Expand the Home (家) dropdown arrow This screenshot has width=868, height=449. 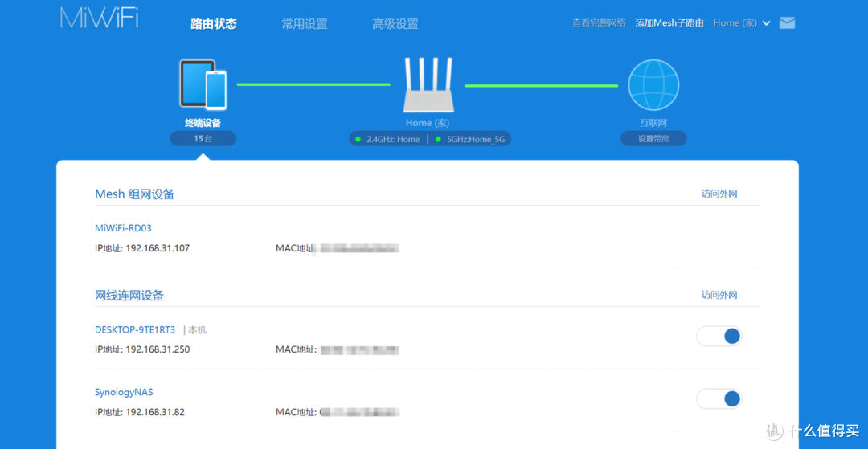pyautogui.click(x=766, y=23)
